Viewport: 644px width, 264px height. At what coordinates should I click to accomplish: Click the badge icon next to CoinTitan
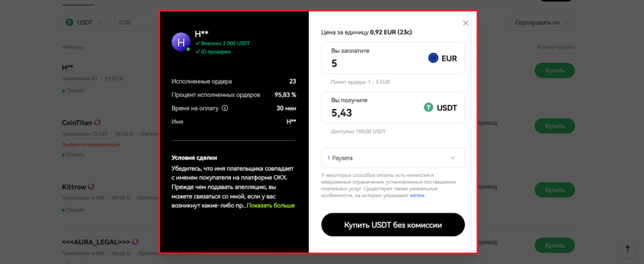97,123
